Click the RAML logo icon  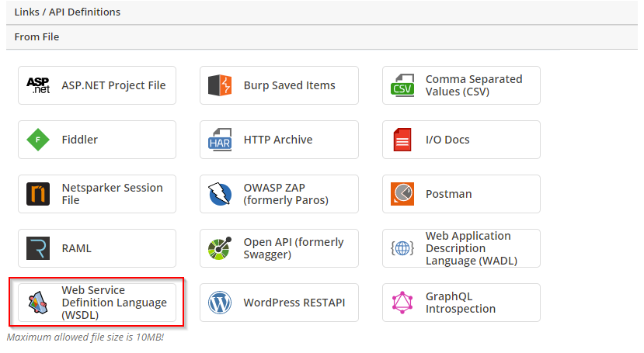pos(38,248)
